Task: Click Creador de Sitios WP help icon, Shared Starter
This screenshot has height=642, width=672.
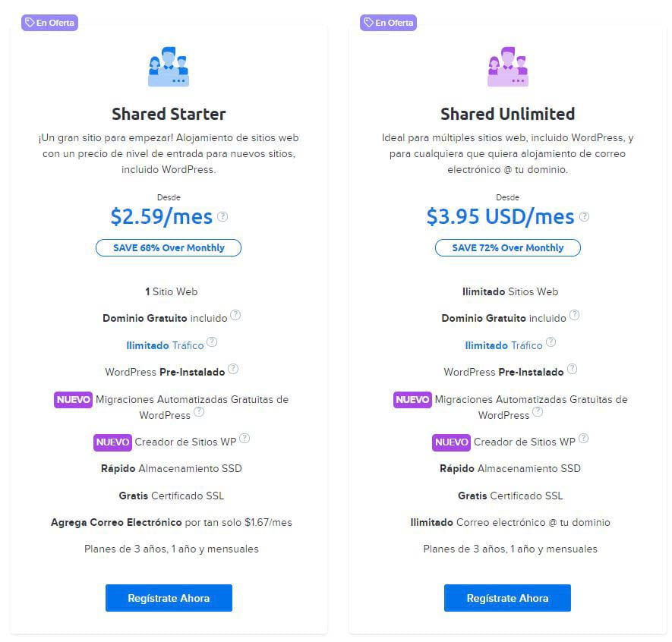Action: pyautogui.click(x=245, y=439)
